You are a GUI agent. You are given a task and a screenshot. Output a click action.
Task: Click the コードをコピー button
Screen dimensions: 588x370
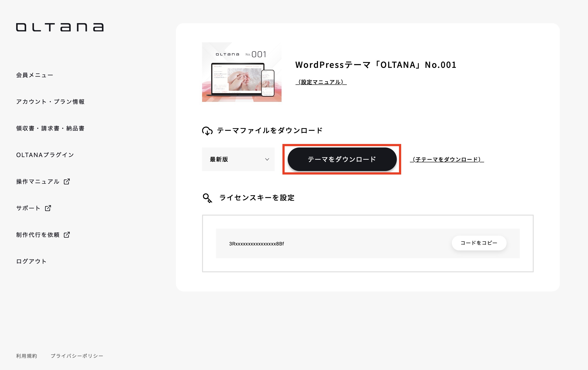pyautogui.click(x=479, y=243)
